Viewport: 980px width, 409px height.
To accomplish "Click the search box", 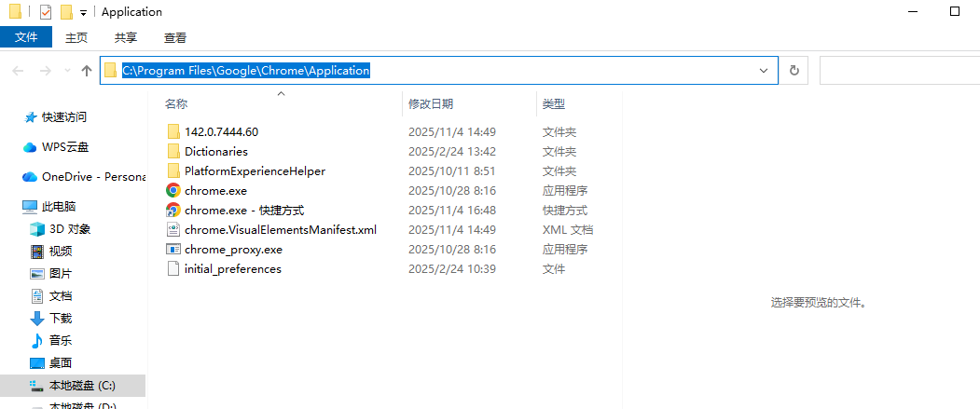I will point(900,71).
